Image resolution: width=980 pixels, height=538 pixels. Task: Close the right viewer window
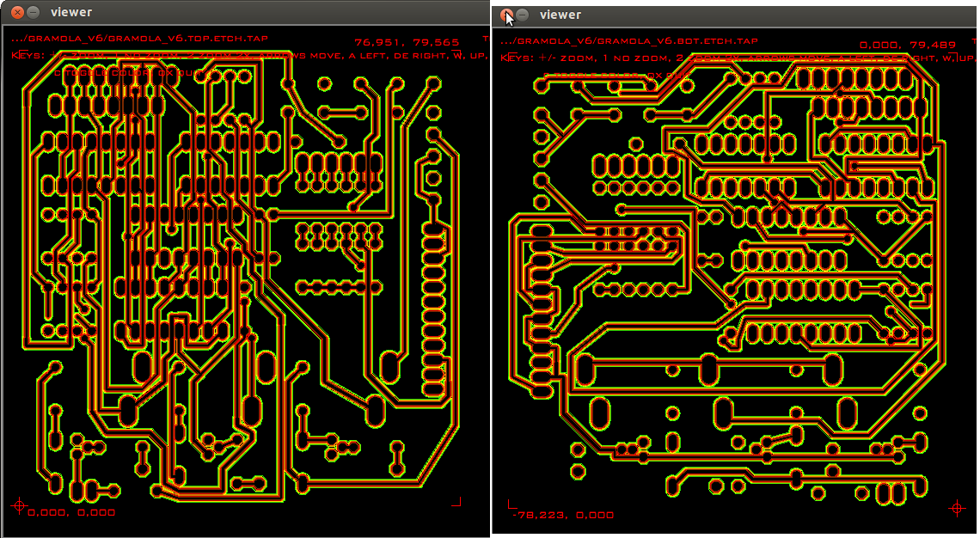point(506,15)
